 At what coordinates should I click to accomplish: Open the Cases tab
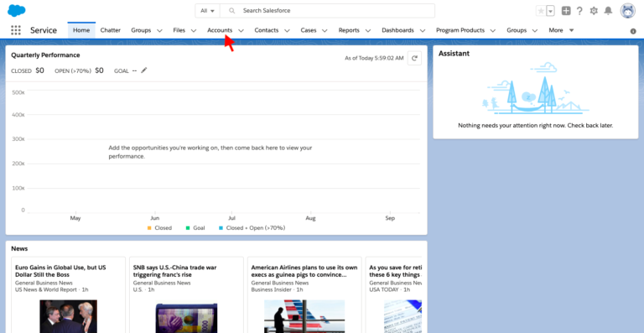click(x=309, y=30)
